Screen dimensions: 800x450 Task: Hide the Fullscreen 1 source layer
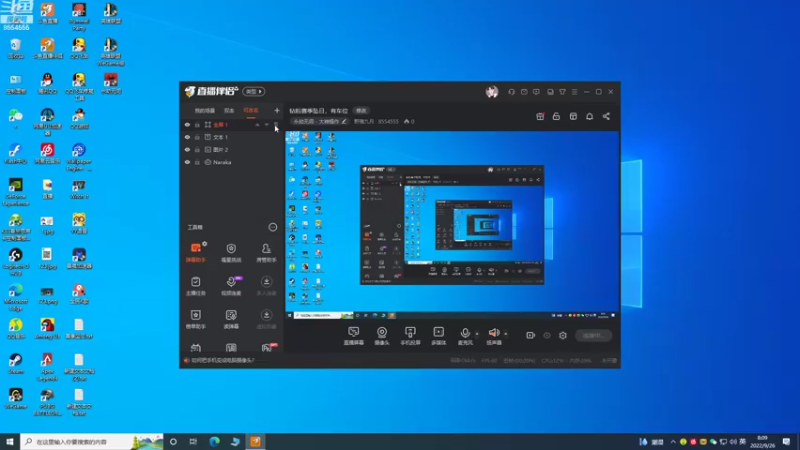point(187,124)
